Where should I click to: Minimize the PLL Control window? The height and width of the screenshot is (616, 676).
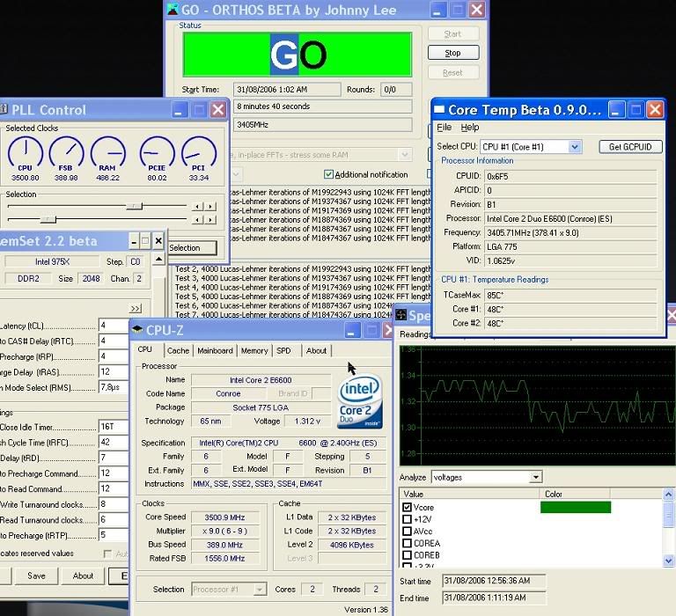(x=179, y=110)
